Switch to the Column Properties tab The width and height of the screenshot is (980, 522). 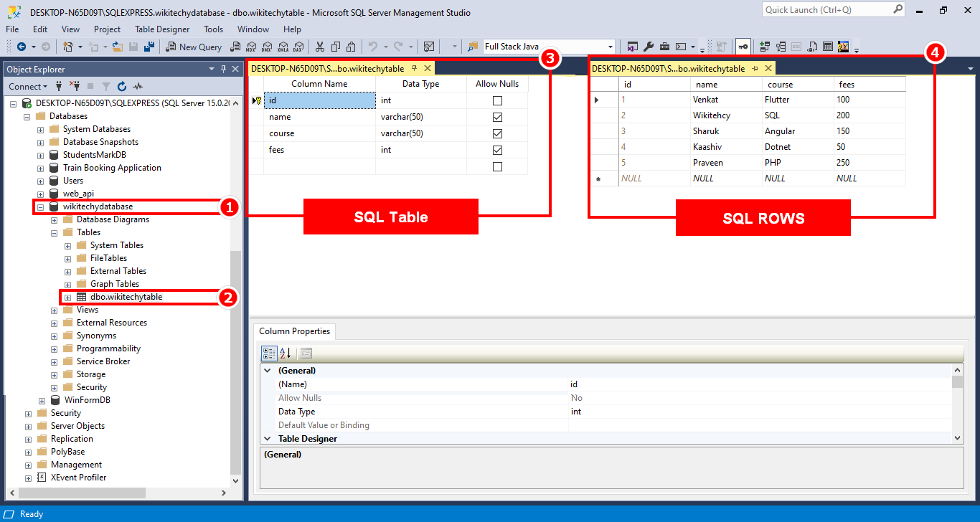[294, 331]
